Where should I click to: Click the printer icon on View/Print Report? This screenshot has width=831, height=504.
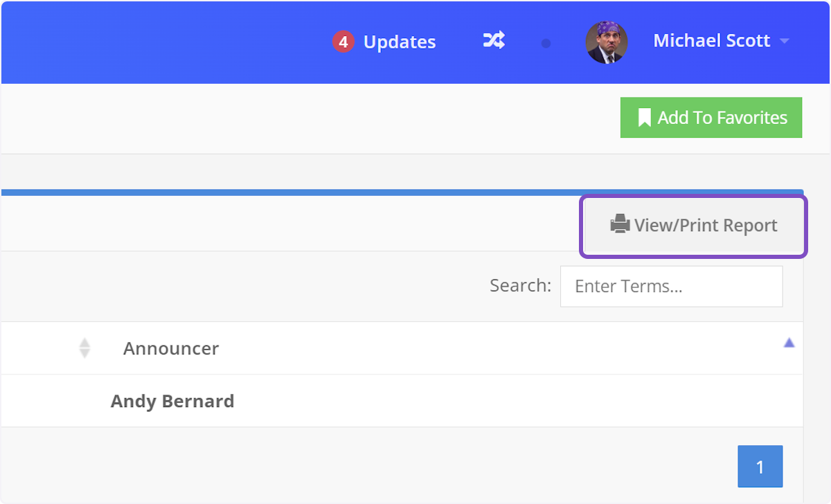[x=620, y=225]
